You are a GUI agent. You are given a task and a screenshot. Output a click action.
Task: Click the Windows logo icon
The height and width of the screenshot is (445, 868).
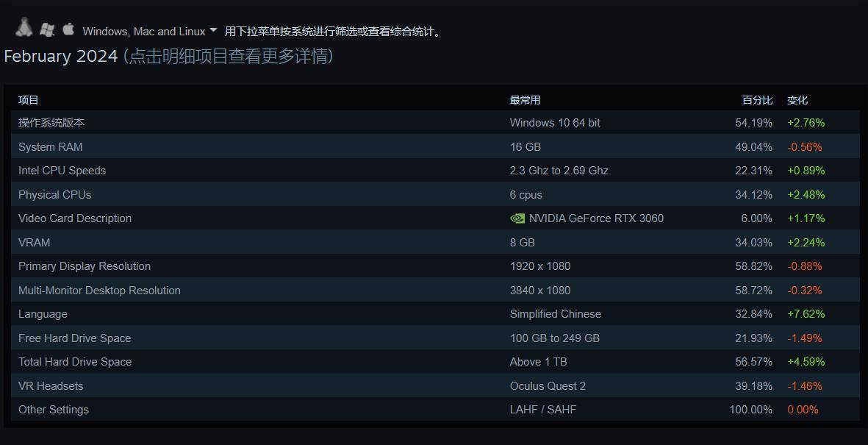[47, 30]
